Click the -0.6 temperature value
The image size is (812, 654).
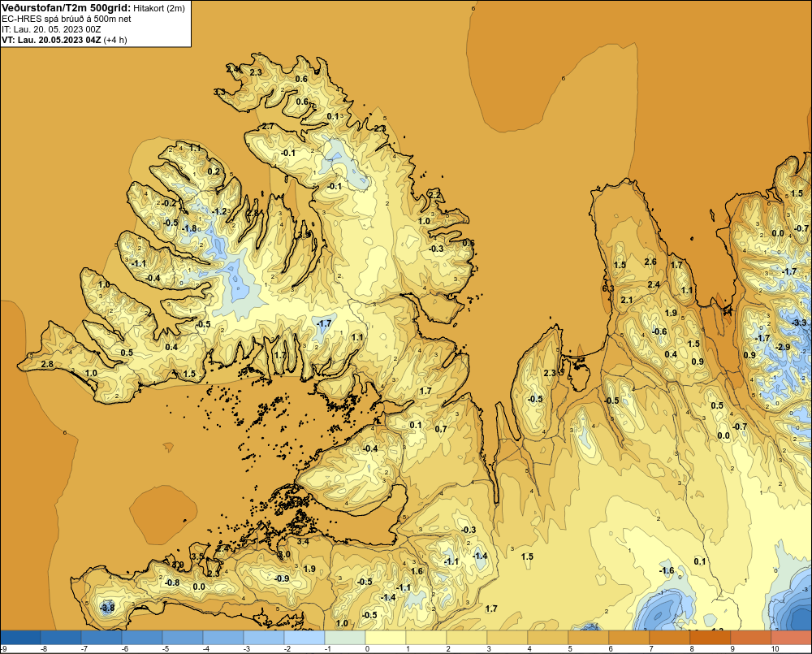(659, 331)
